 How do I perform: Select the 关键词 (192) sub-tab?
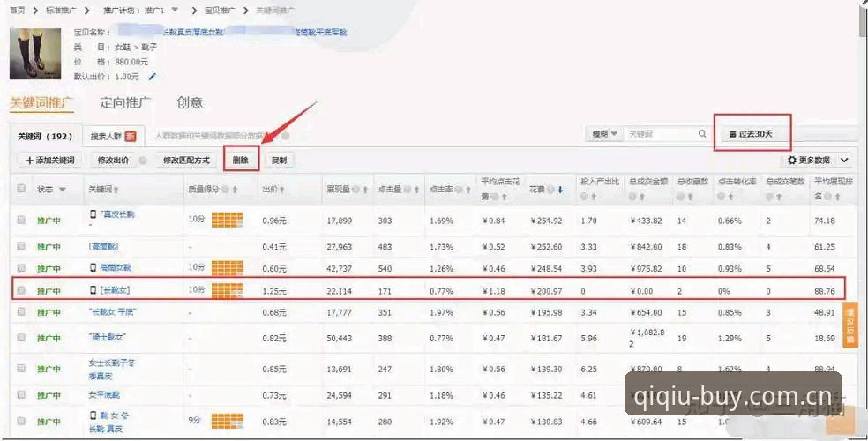point(46,136)
